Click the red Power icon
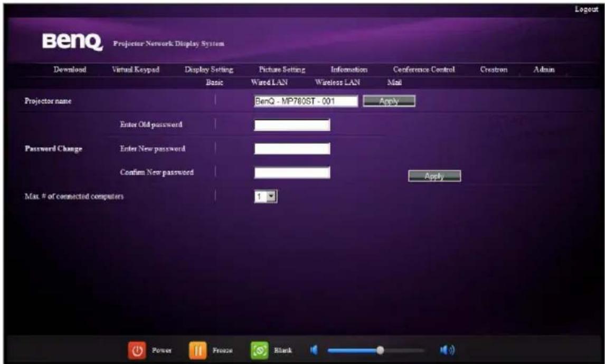This screenshot has height=364, width=605. pos(137,350)
